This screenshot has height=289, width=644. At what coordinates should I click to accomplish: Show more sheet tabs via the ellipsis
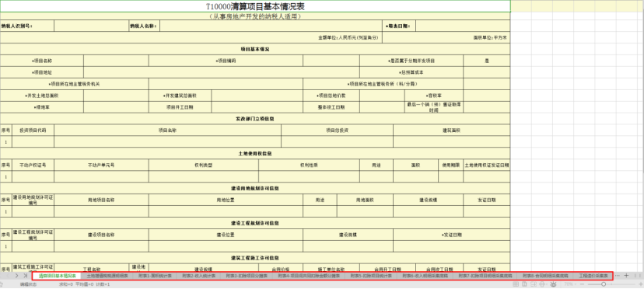[x=618, y=276]
